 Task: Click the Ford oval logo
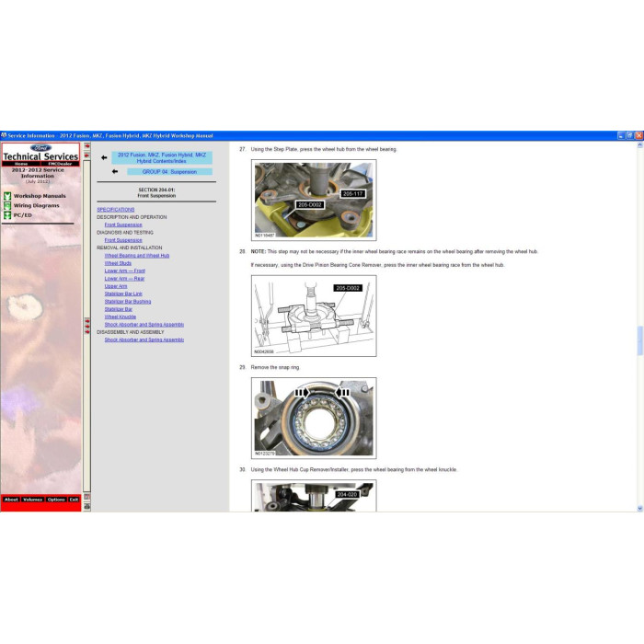[40, 148]
